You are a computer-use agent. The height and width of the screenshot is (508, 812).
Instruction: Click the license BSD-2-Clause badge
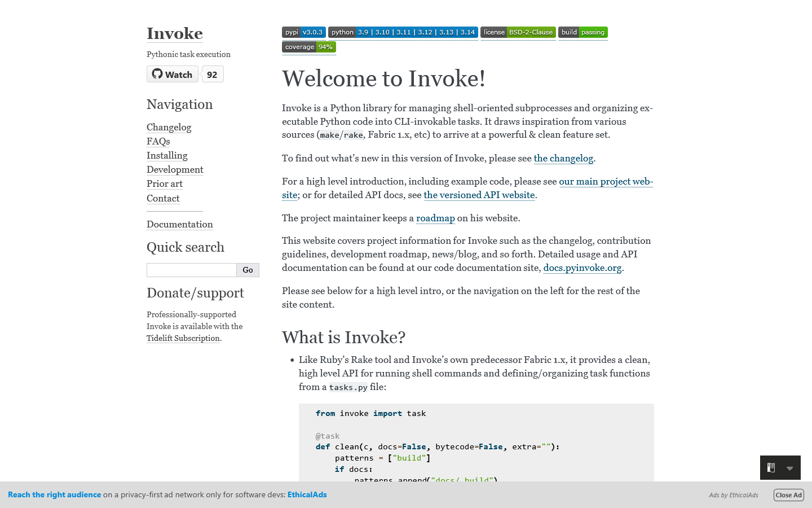pos(518,32)
